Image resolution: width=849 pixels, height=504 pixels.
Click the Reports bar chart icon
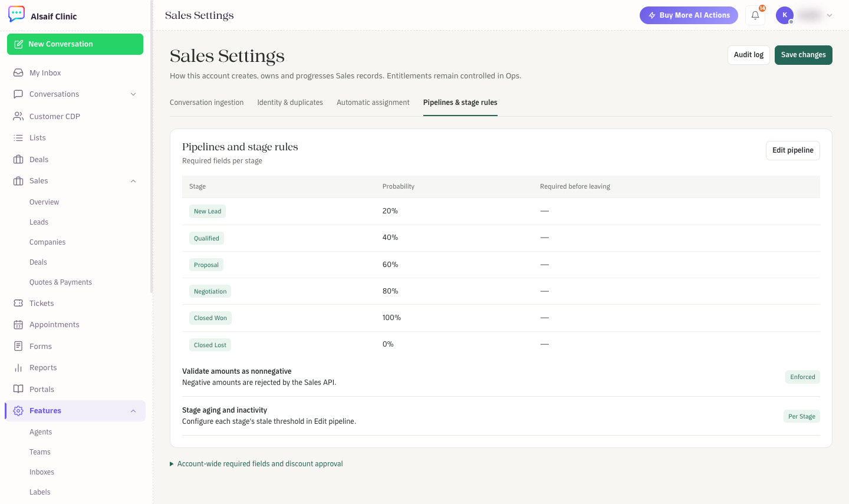[18, 368]
